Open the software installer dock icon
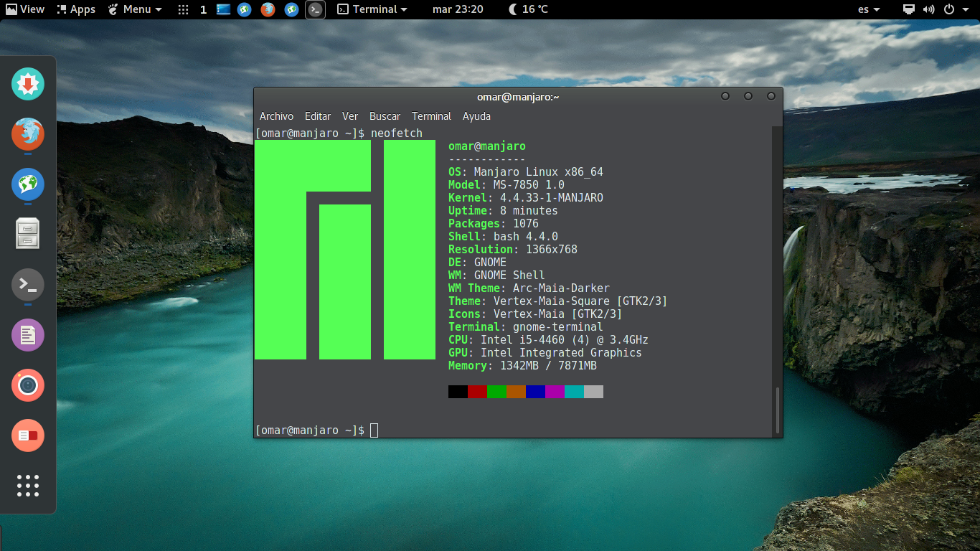The height and width of the screenshot is (551, 980). (28, 84)
